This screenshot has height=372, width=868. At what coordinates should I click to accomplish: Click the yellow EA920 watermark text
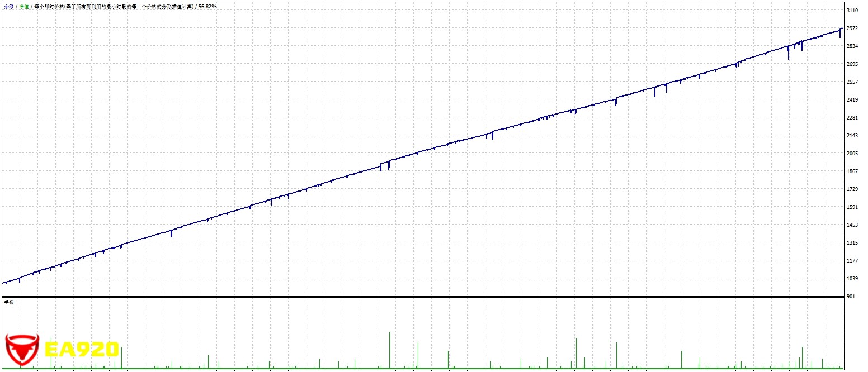[x=82, y=350]
